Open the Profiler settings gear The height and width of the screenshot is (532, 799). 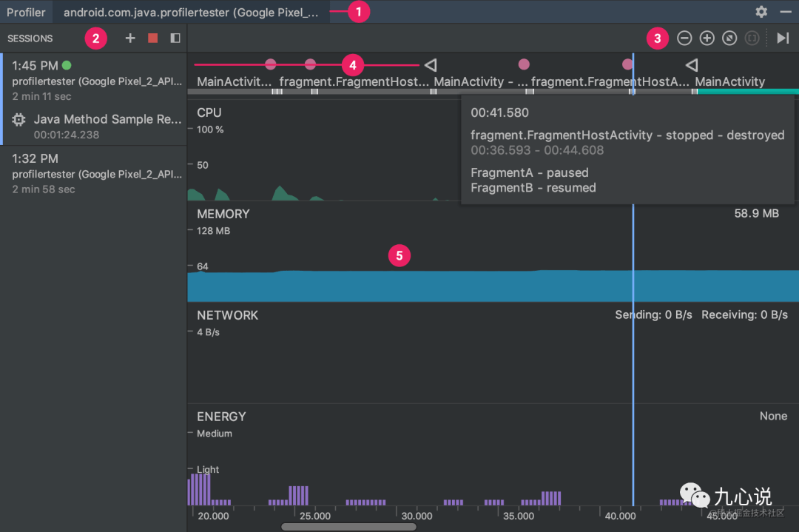coord(761,12)
